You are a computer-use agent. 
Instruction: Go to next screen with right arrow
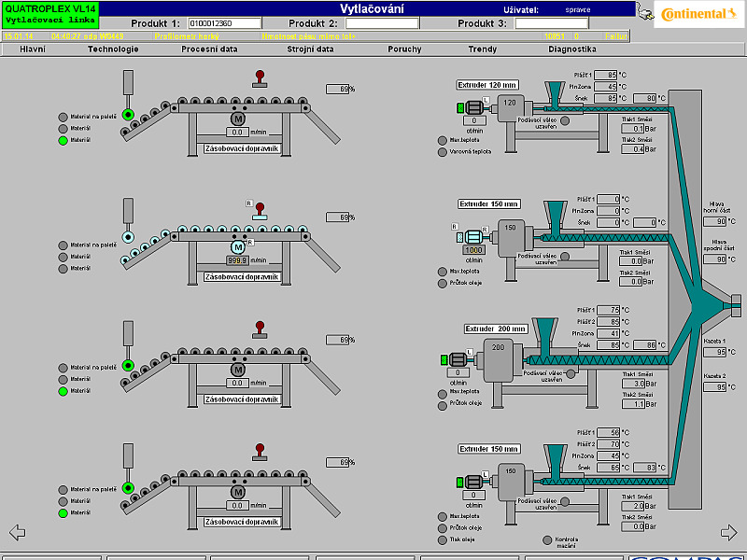pos(728,532)
